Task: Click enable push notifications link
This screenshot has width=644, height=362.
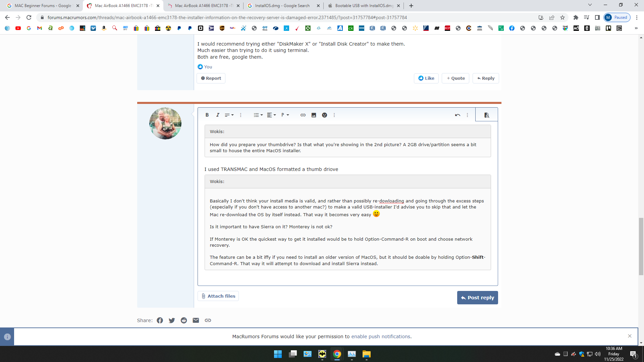Action: click(x=381, y=337)
